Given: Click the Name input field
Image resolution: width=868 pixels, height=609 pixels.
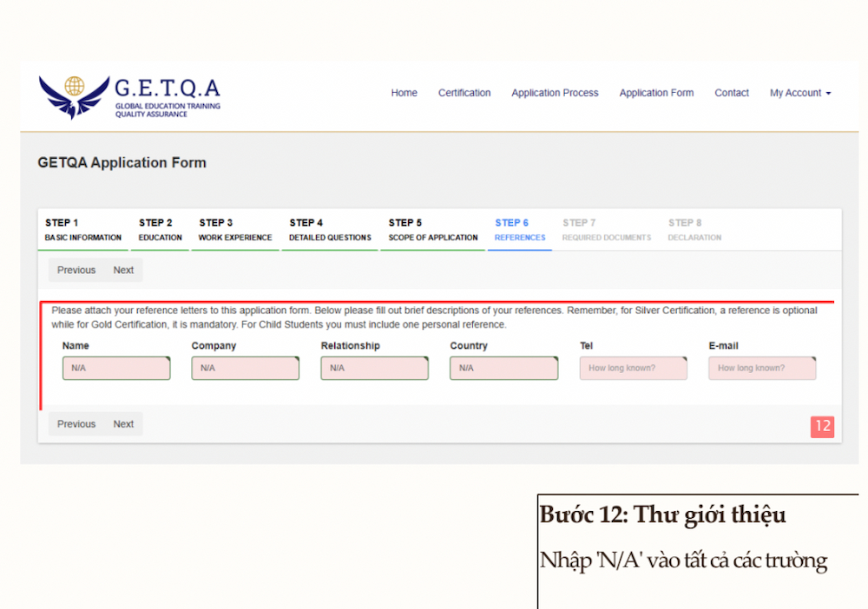Looking at the screenshot, I should pos(116,368).
